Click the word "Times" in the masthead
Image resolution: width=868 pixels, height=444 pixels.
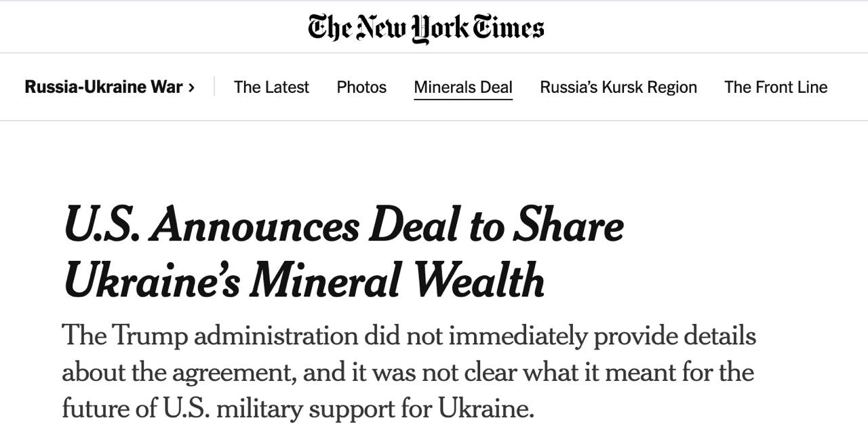509,28
